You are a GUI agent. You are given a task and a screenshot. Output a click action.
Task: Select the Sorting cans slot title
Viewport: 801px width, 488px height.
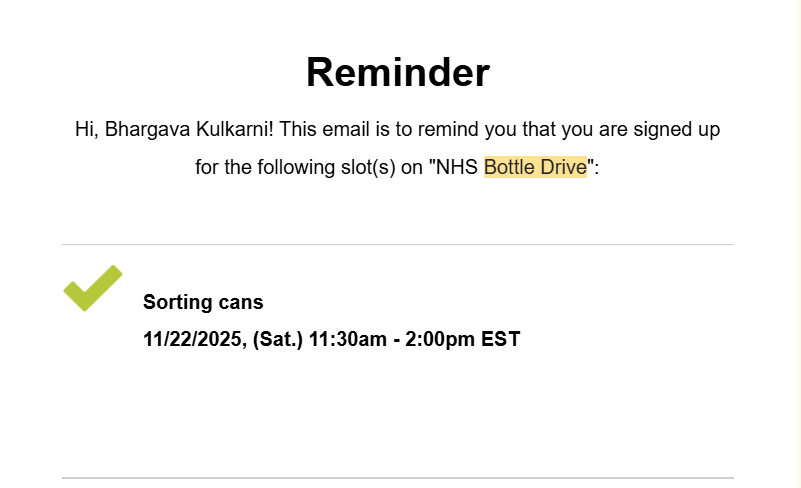pos(203,302)
